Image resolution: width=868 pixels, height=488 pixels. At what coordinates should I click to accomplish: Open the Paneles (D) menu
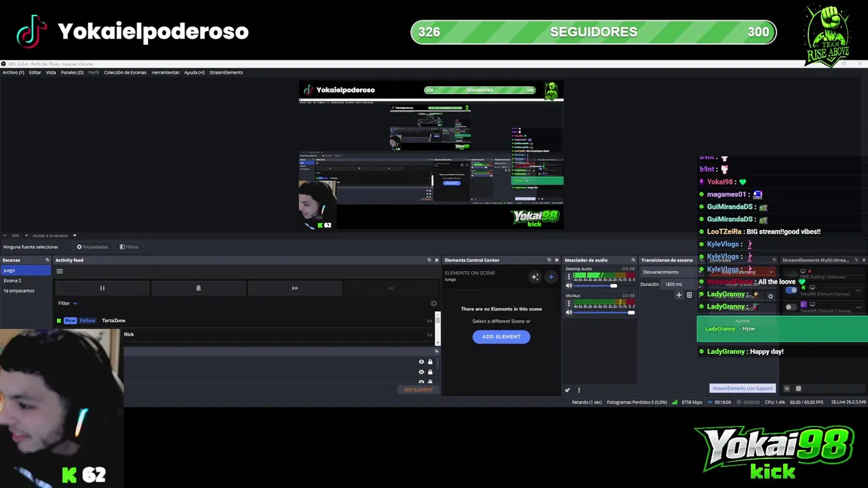pyautogui.click(x=72, y=73)
